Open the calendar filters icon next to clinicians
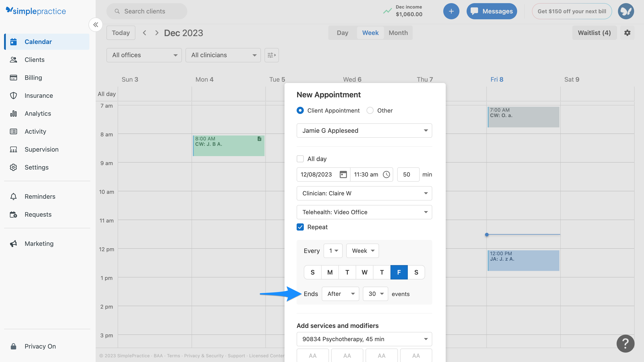This screenshot has height=362, width=644. point(271,55)
